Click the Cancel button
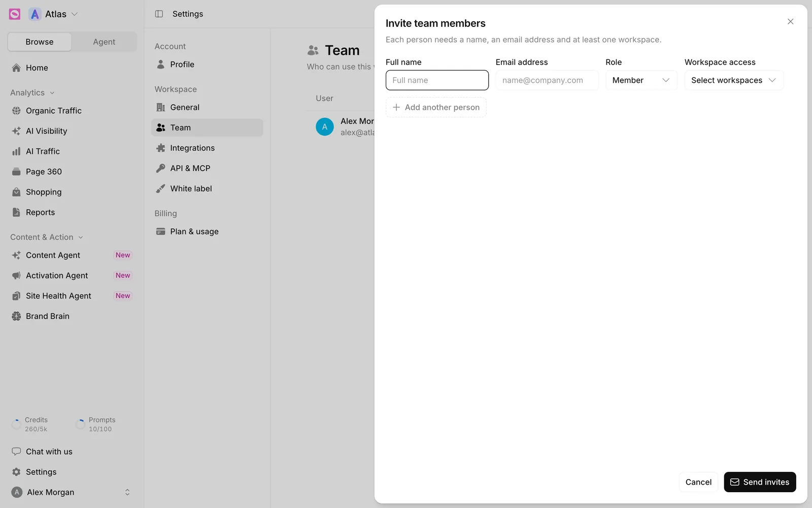The image size is (812, 508). coord(698,482)
